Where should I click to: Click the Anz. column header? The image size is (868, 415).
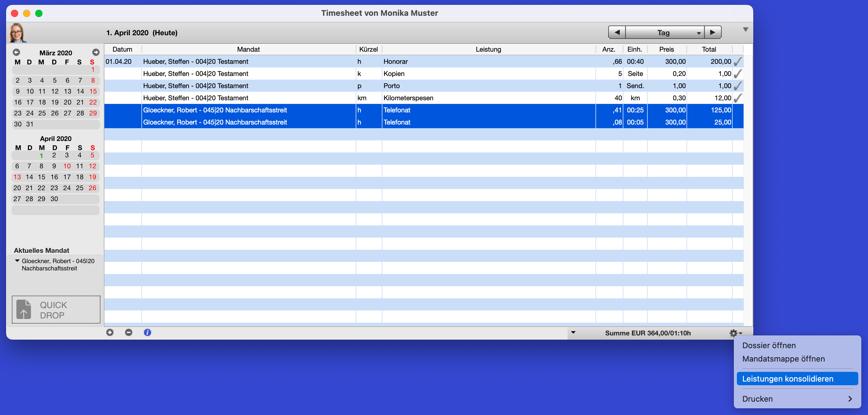pos(609,49)
